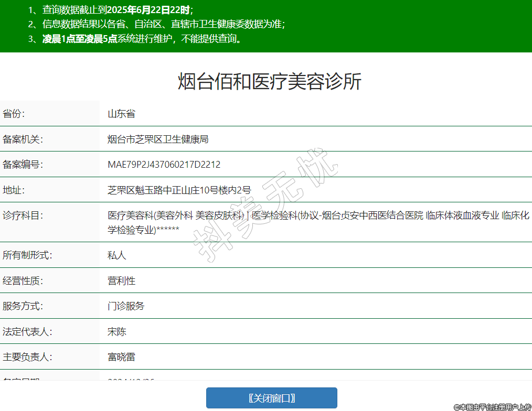Image resolution: width=532 pixels, height=411 pixels.
Task: Click the 营利性 business nature value
Action: (121, 280)
